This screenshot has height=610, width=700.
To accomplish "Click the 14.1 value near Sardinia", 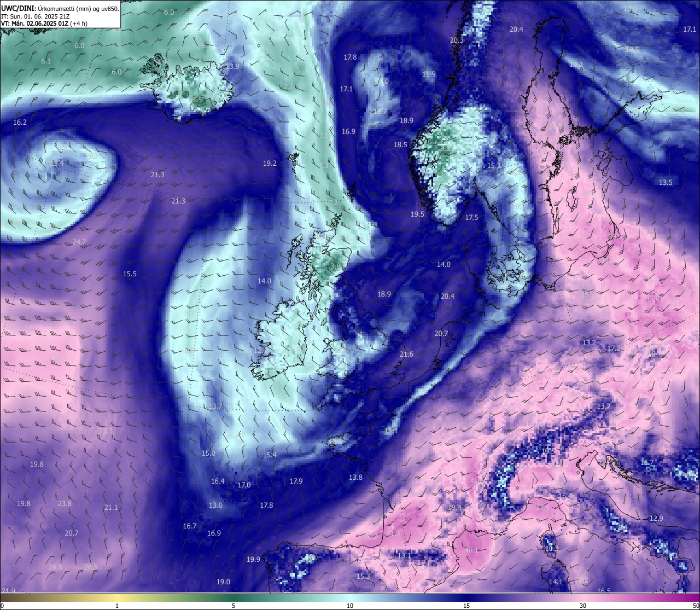I will click(x=556, y=582).
